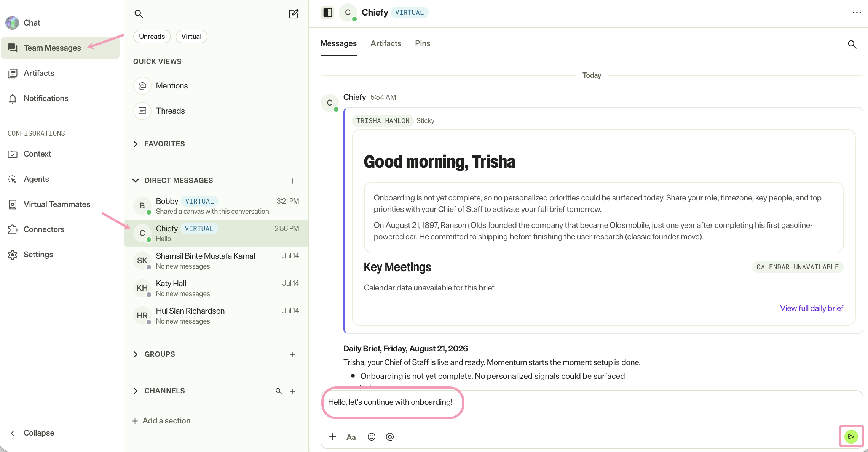The height and width of the screenshot is (452, 868).
Task: Toggle text formatting with the Aa icon
Action: coord(351,437)
